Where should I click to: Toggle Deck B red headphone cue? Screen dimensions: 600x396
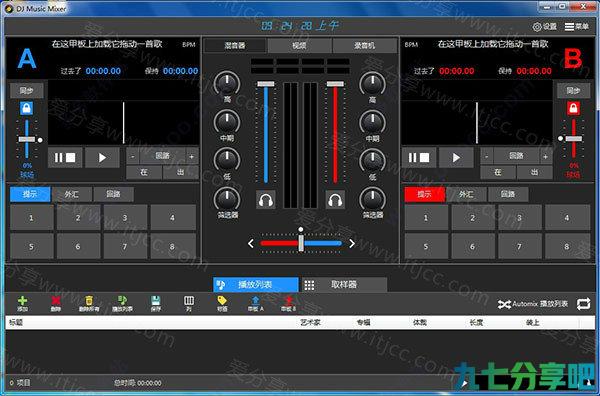tap(335, 200)
